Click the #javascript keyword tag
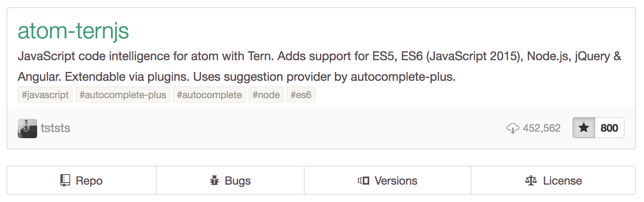This screenshot has width=644, height=202. coord(45,95)
